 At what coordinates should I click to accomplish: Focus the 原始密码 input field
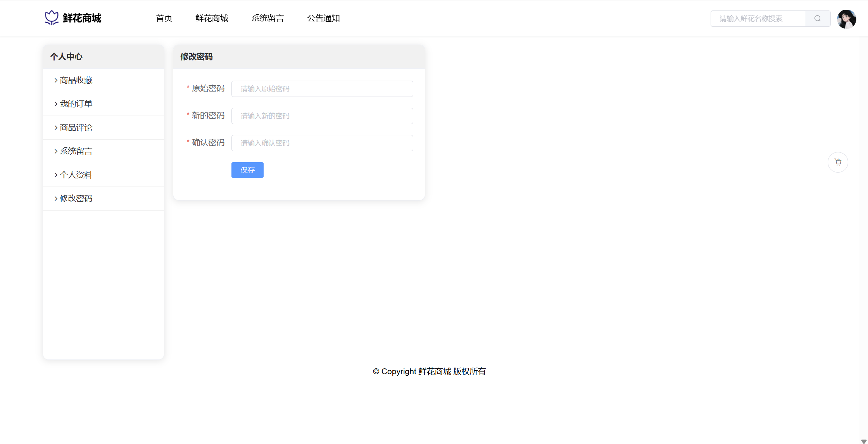(322, 89)
